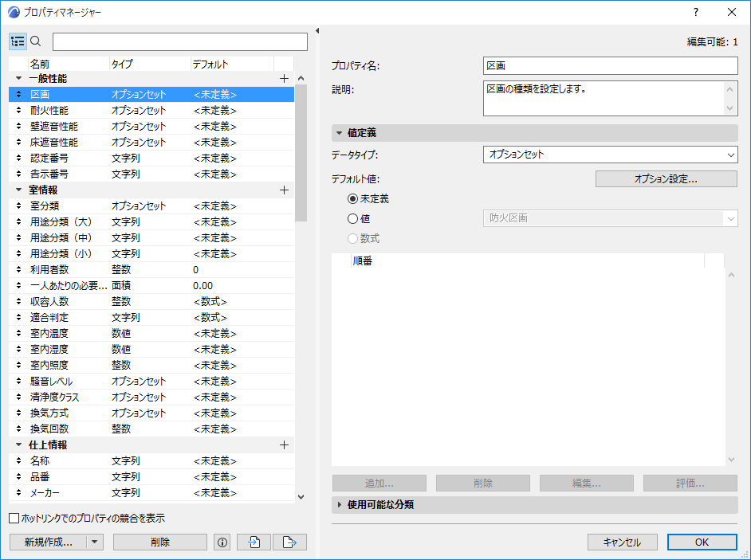Select the 名称 property row

[x=151, y=461]
